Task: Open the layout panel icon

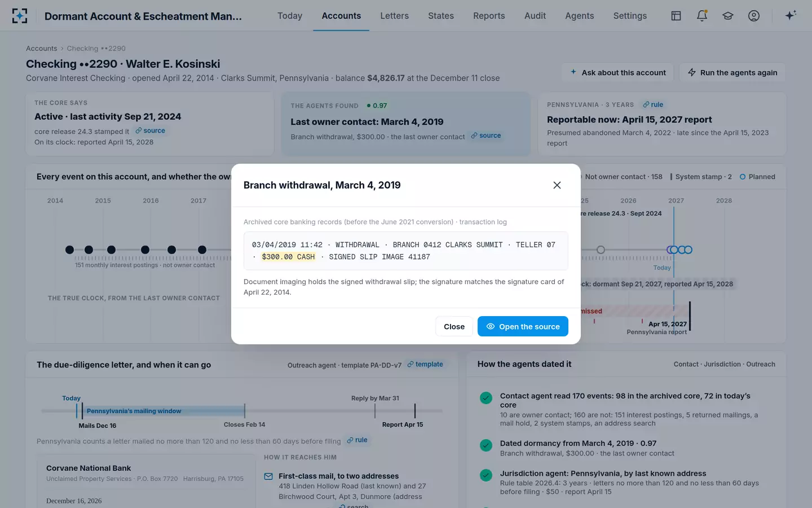Action: pos(676,16)
